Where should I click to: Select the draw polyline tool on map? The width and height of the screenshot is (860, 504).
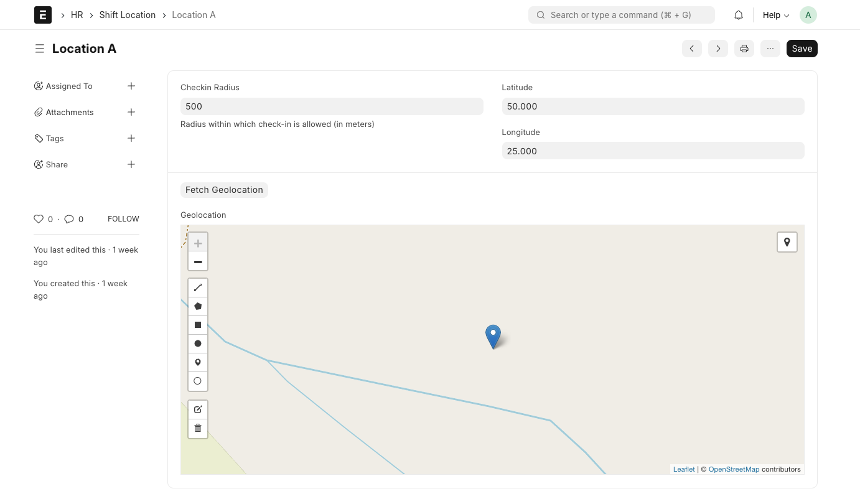click(x=198, y=287)
